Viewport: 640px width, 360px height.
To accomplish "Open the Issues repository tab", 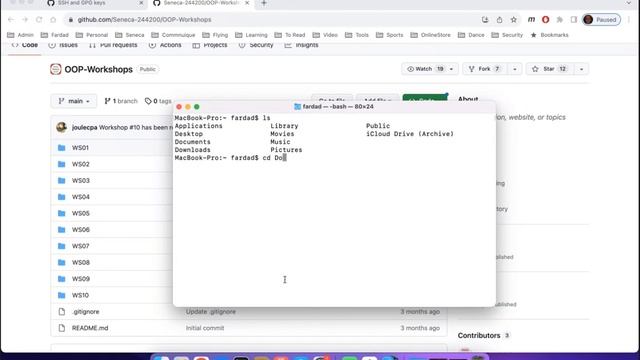I will (63, 45).
